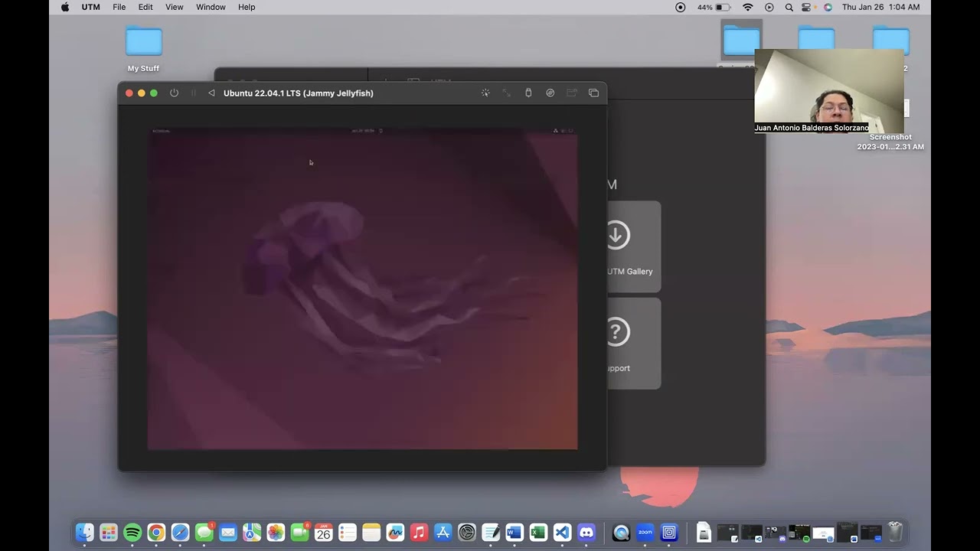Open System Settings from the dock
Screen dimensions: 980x551
pos(467,532)
